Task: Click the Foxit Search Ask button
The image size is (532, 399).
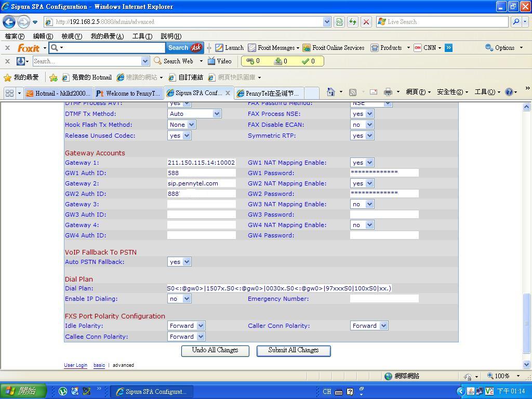Action: pos(184,48)
